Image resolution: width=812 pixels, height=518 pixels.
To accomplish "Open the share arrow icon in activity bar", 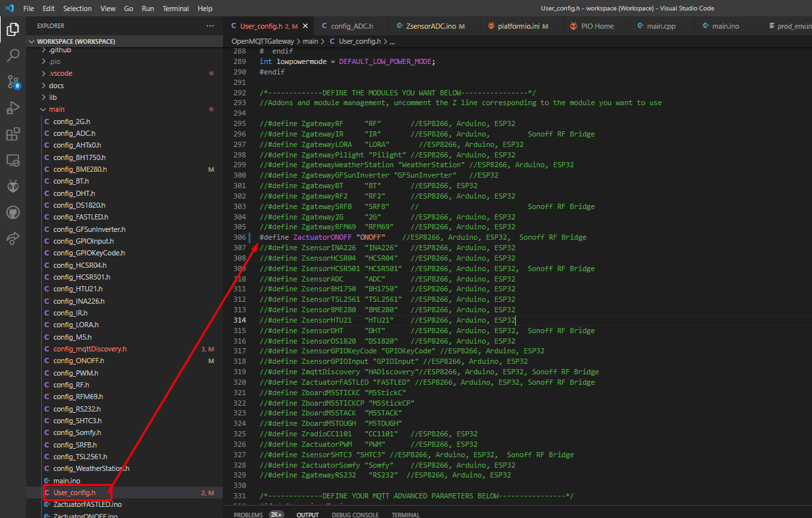I will coord(12,238).
